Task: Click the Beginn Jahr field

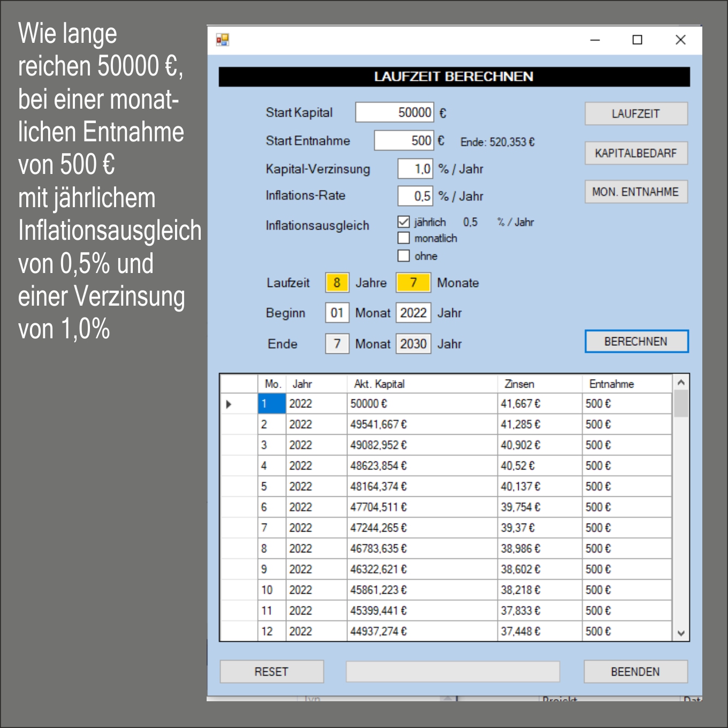Action: [x=413, y=313]
